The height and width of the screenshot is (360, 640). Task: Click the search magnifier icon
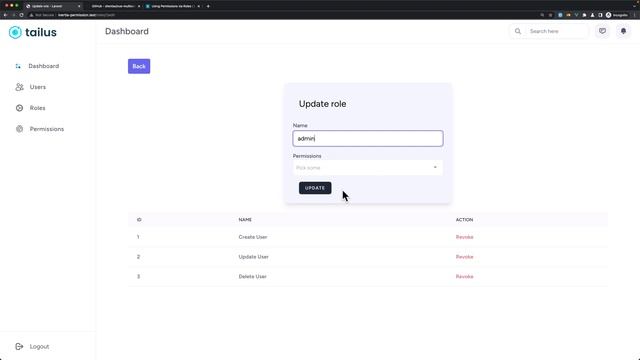pos(518,31)
